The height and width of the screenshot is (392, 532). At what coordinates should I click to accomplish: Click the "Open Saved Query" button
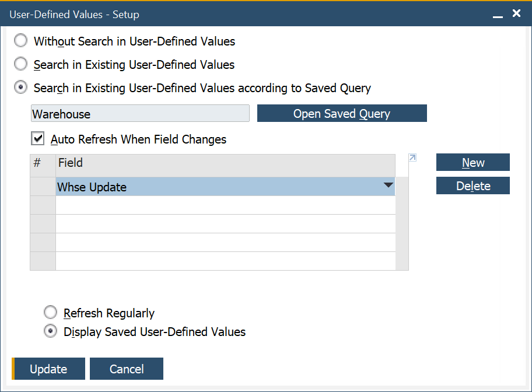[342, 113]
